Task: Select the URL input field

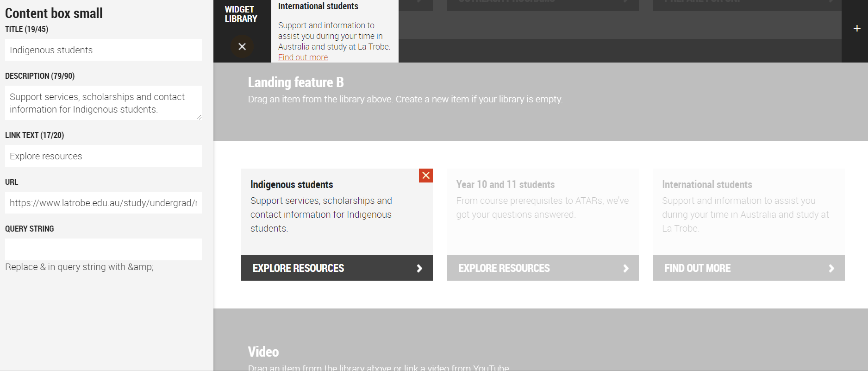Action: pyautogui.click(x=103, y=203)
